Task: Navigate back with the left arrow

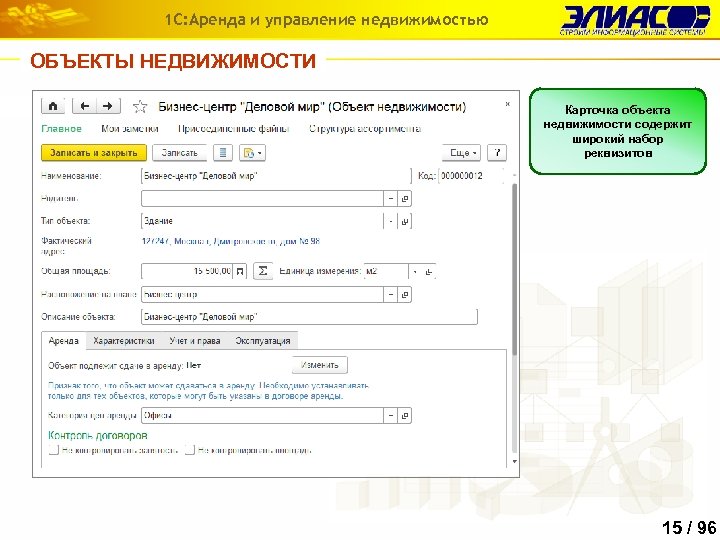Action: (x=85, y=106)
